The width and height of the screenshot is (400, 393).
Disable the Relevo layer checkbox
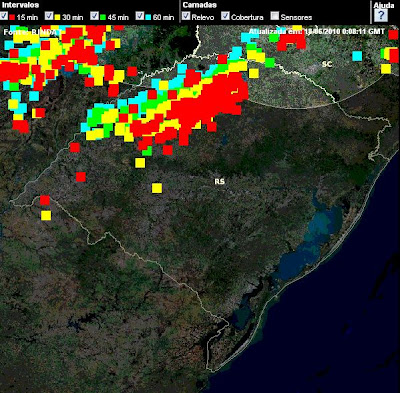pyautogui.click(x=186, y=16)
